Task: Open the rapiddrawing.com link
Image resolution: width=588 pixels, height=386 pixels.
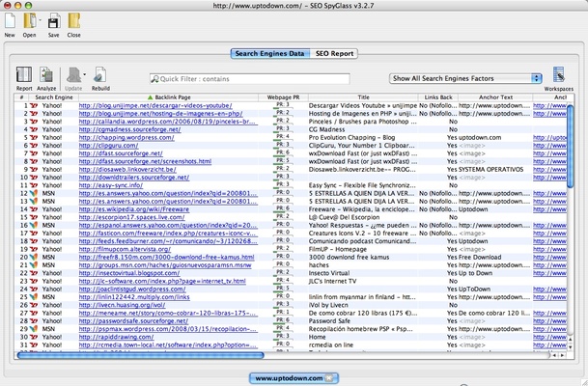Action: click(x=116, y=337)
